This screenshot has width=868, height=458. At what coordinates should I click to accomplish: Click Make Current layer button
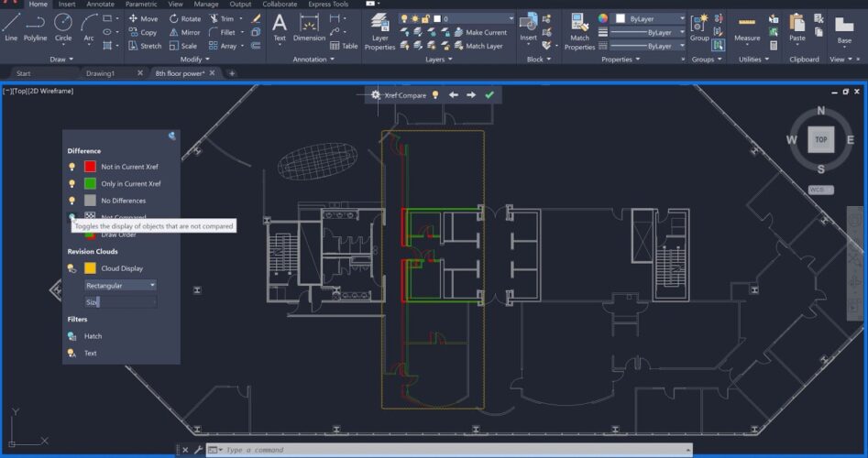pyautogui.click(x=480, y=32)
